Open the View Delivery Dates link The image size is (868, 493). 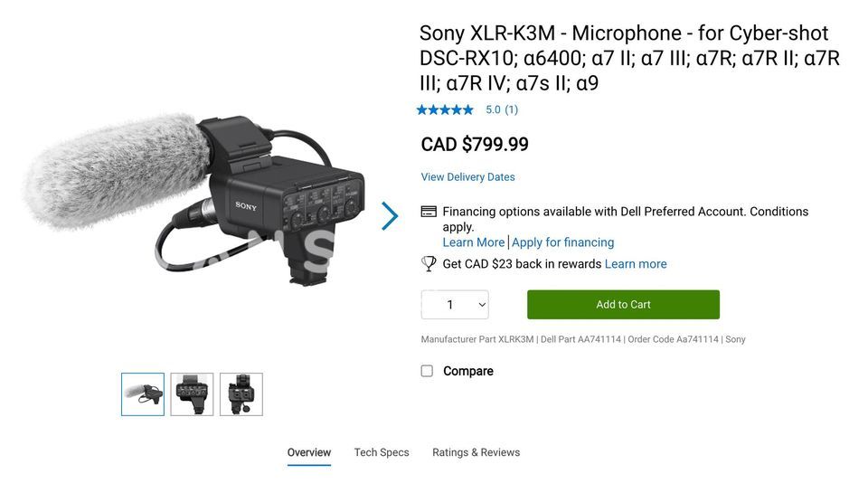point(467,177)
